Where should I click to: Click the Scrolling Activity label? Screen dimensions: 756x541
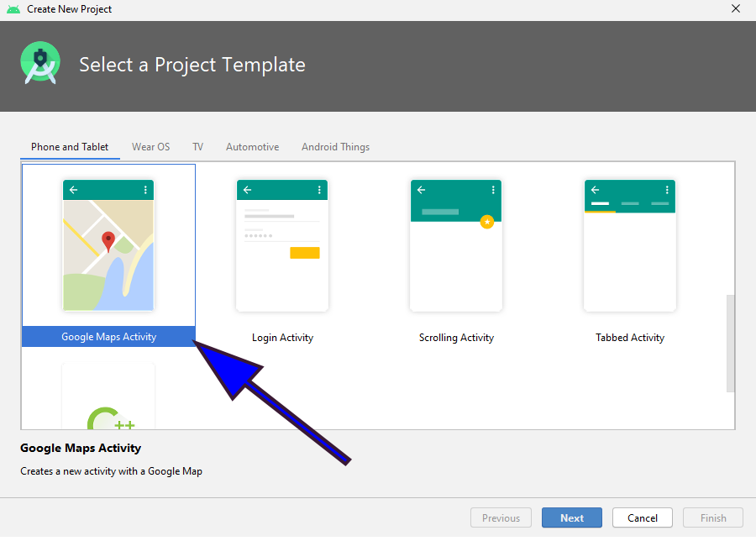(456, 338)
